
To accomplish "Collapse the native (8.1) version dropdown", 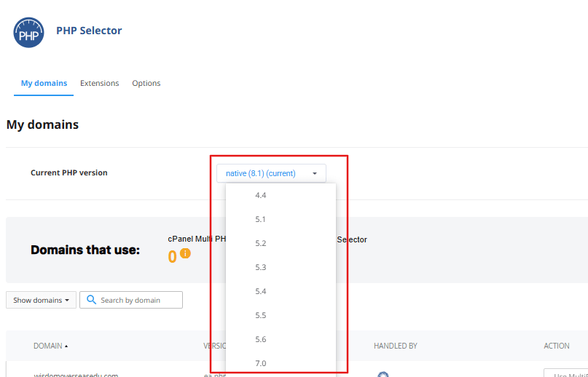I will (x=271, y=173).
